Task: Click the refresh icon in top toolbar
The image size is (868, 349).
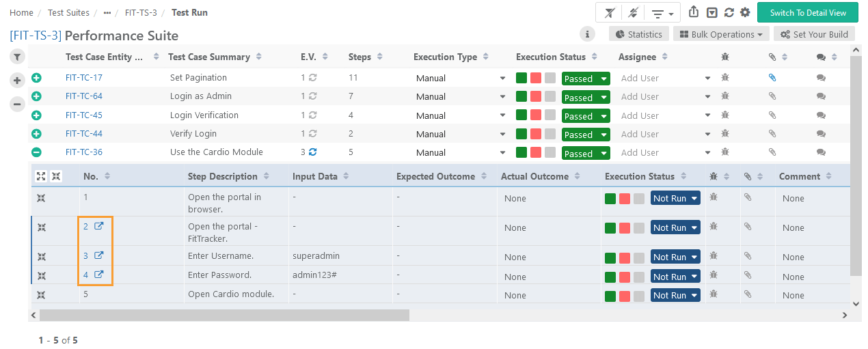Action: click(x=729, y=12)
